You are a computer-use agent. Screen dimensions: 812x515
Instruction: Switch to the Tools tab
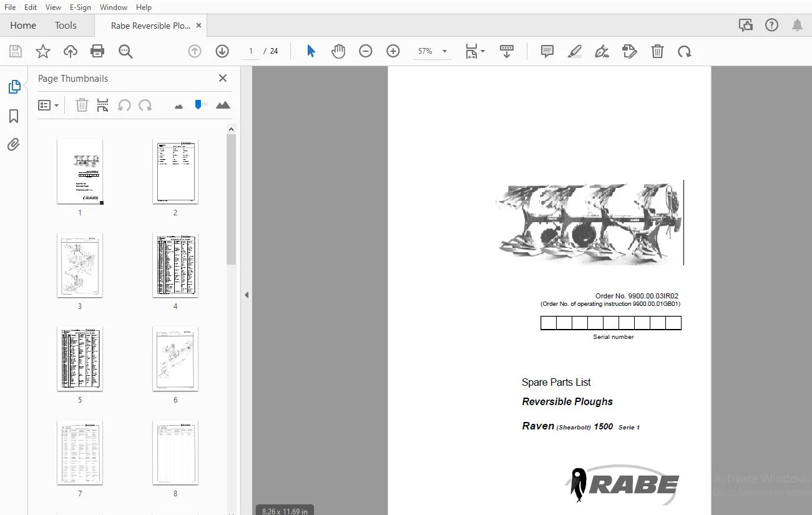coord(66,25)
